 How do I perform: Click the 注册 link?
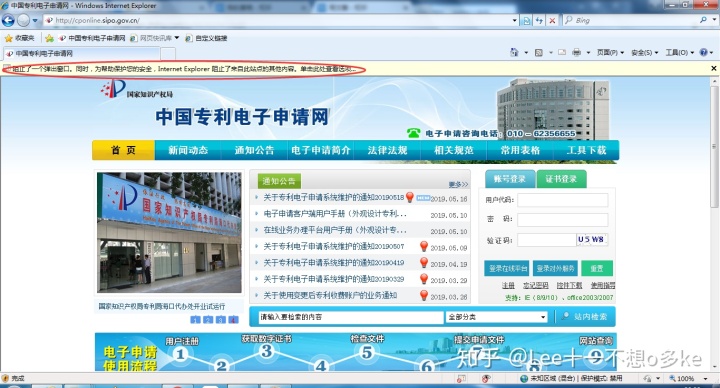tap(508, 286)
